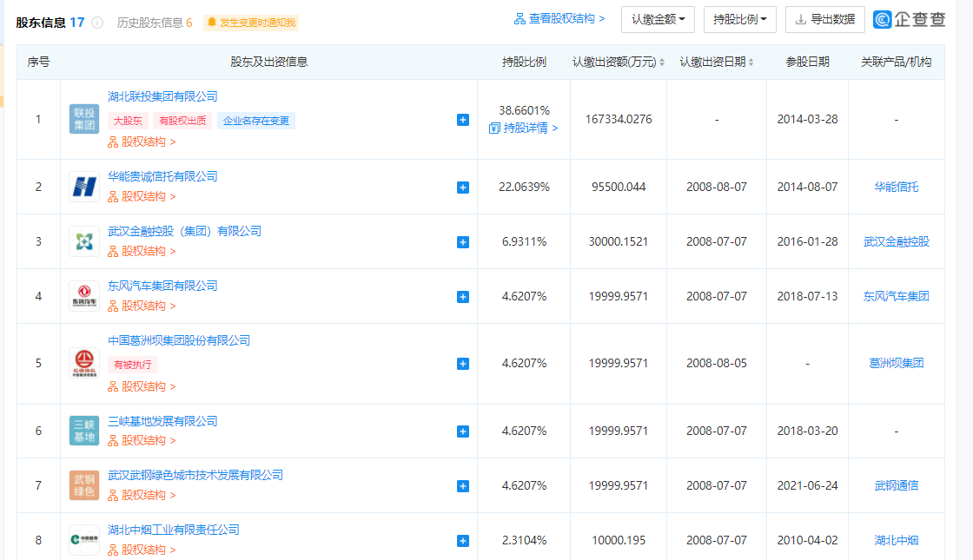Switch to 历史股东信息 tab
The width and height of the screenshot is (973, 560).
click(x=155, y=23)
